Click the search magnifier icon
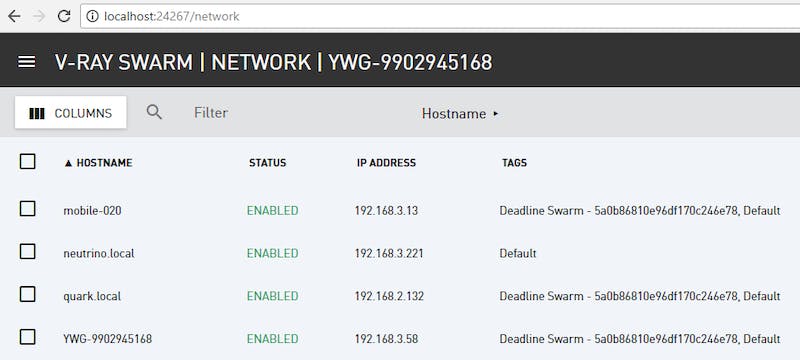This screenshot has width=800, height=360. point(154,112)
